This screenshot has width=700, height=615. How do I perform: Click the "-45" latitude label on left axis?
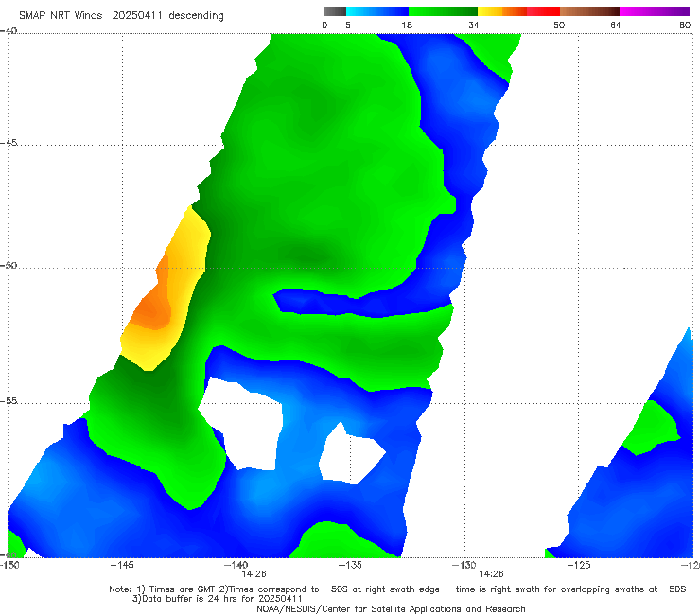pyautogui.click(x=9, y=143)
